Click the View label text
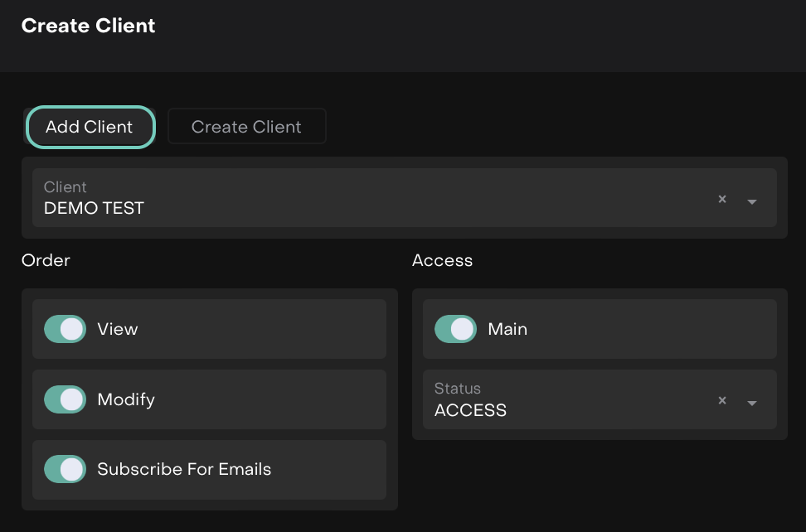The width and height of the screenshot is (806, 532). [118, 329]
